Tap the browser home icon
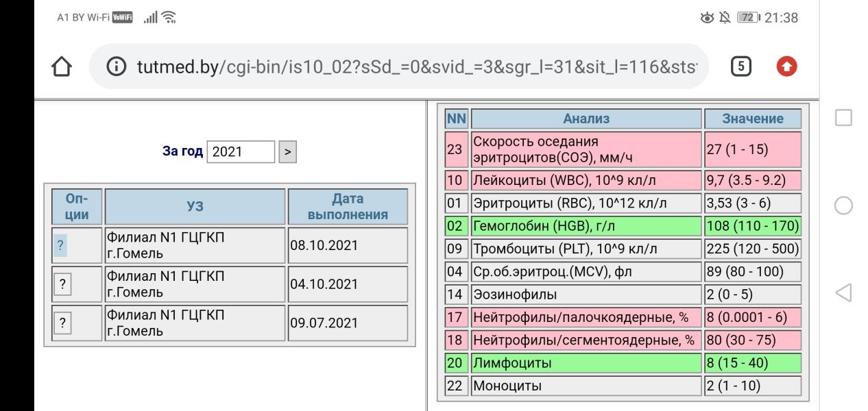The height and width of the screenshot is (411, 868). pos(62,67)
